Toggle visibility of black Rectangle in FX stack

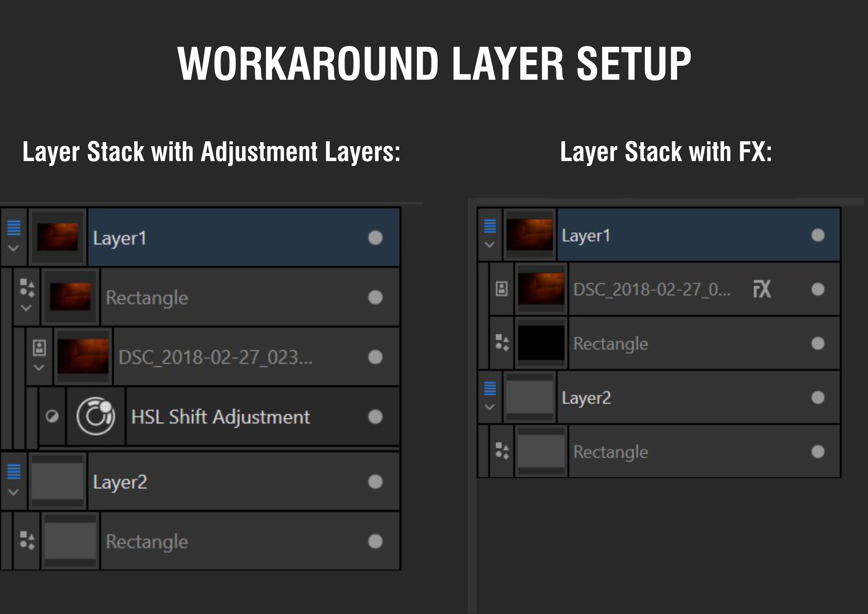pos(818,343)
